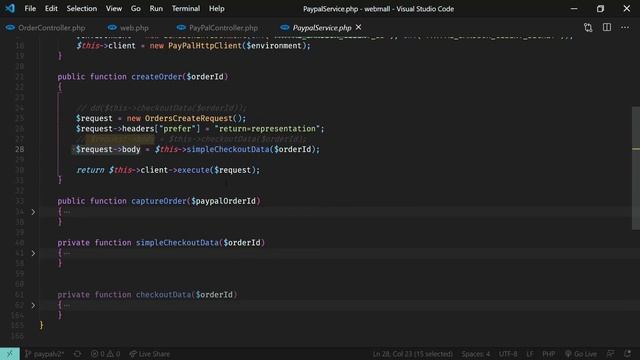
Task: Click Ln 28, Col 23 cursor position
Action: coord(412,354)
